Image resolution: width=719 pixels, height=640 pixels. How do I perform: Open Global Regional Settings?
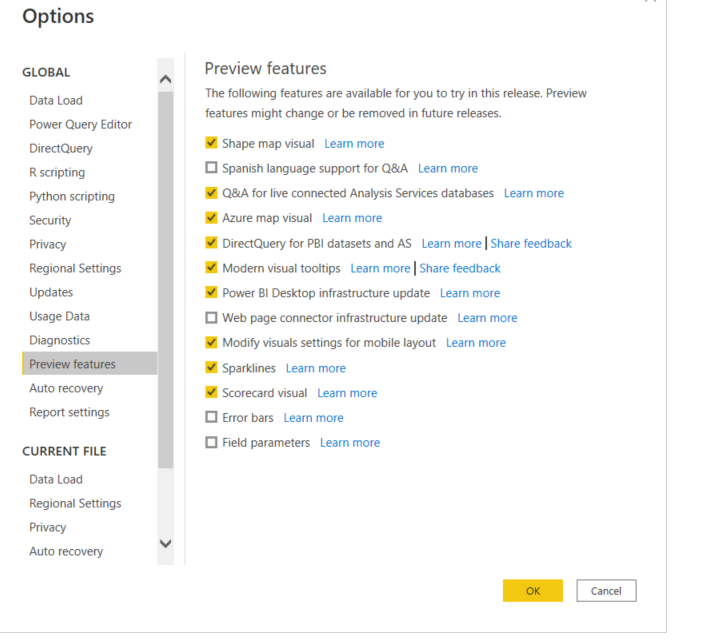(75, 268)
